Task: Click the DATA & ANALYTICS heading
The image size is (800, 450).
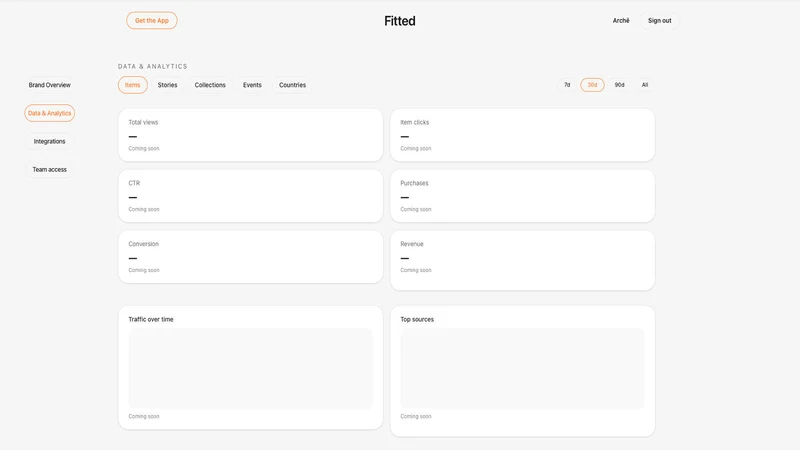Action: pos(153,66)
